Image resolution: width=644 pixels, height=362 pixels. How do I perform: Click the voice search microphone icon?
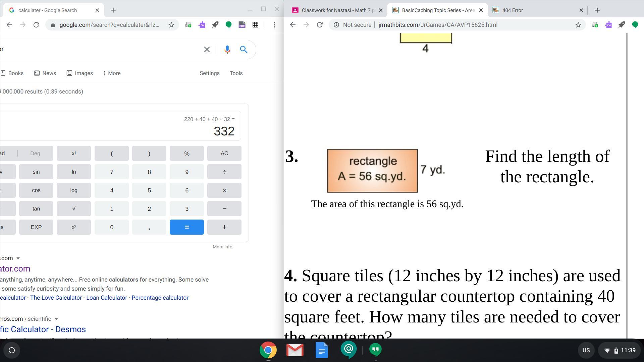pos(227,50)
